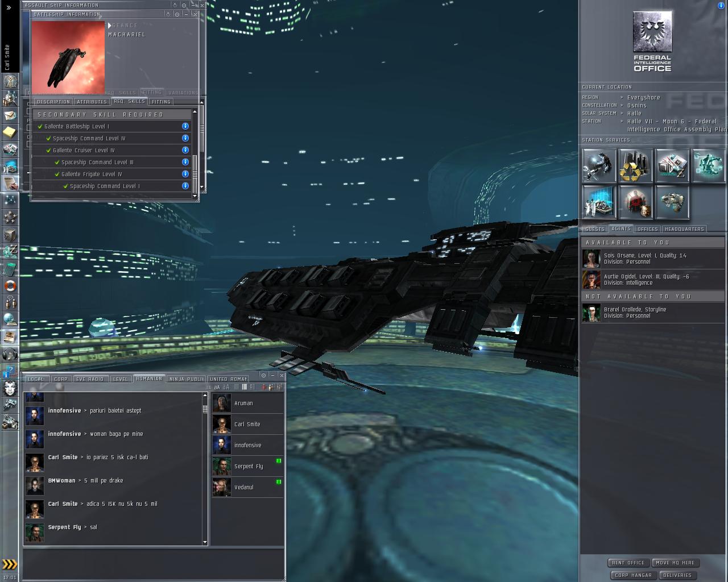The image size is (728, 582).
Task: Click the Everyshore region link
Action: pyautogui.click(x=644, y=98)
